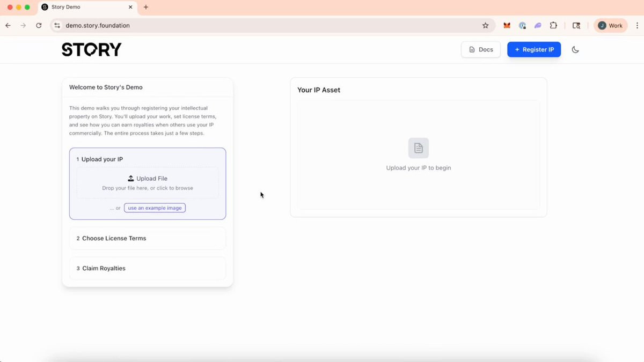Screen dimensions: 644x362
Task: Click the address bar URL
Action: click(98, 25)
